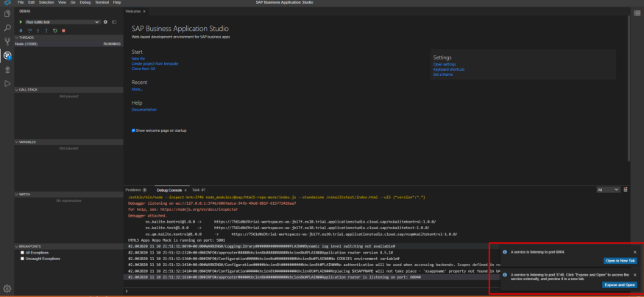Click the Keyboard shortcuts link
Image resolution: width=644 pixels, height=297 pixels.
(449, 69)
